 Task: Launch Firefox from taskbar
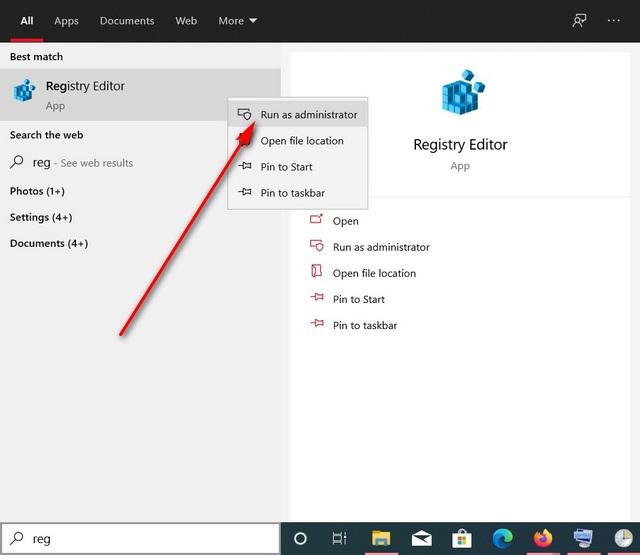543,538
